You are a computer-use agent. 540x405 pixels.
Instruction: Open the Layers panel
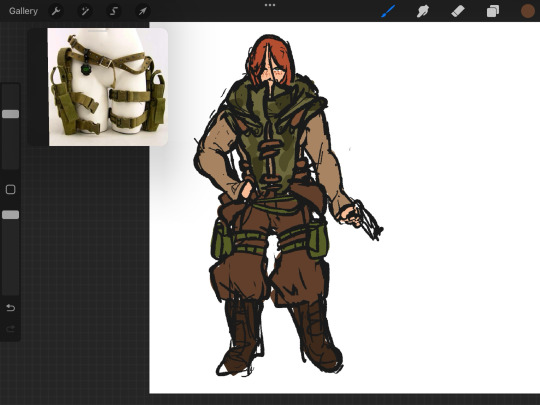493,11
